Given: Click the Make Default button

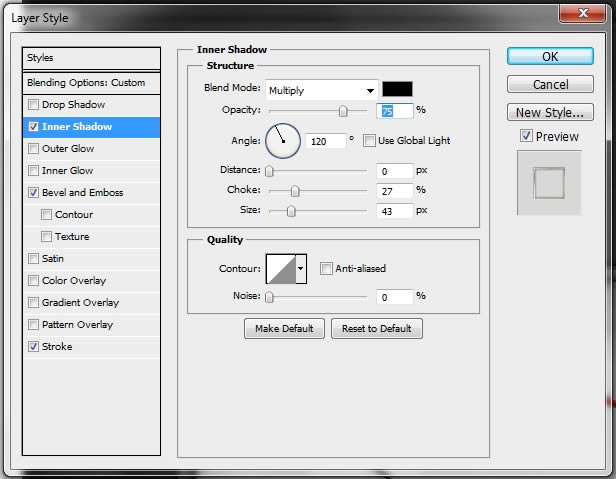Looking at the screenshot, I should [284, 329].
